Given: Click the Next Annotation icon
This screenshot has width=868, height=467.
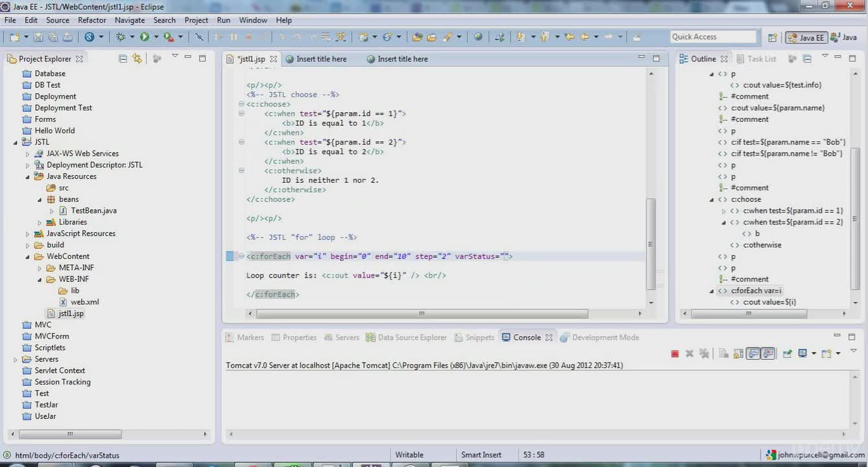Looking at the screenshot, I should pos(520,37).
